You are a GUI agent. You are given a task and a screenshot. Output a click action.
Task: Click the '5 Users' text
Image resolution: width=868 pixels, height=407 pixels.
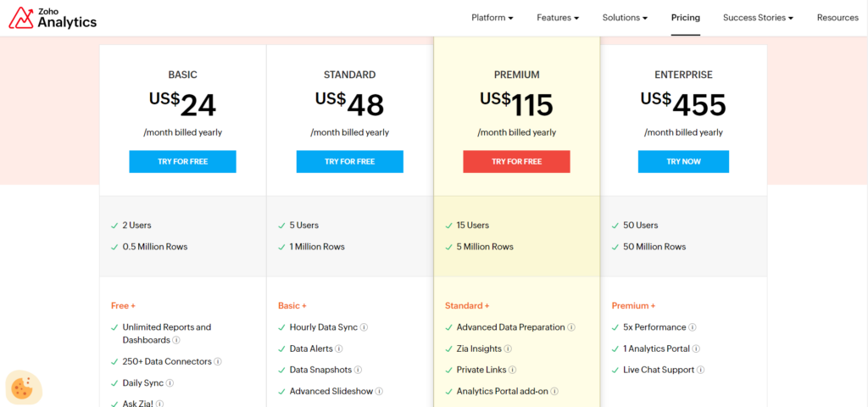[304, 226]
